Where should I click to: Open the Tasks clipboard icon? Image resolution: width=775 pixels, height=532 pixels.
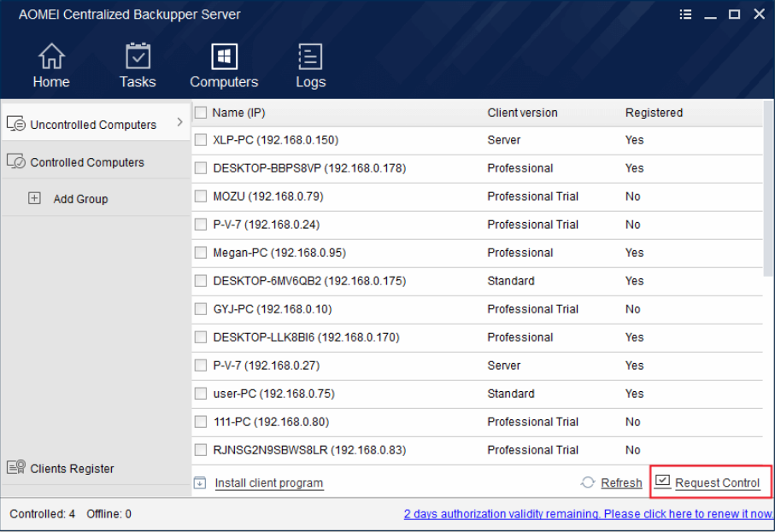(x=138, y=56)
